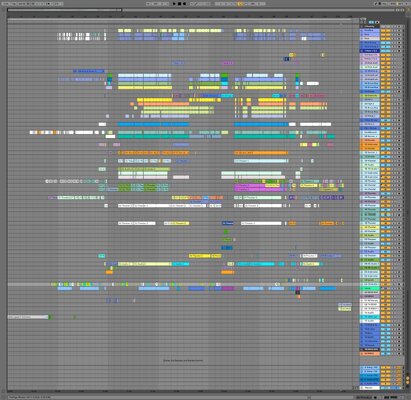Arm recording with the round record button
This screenshot has height=400, width=411.
(184, 4)
